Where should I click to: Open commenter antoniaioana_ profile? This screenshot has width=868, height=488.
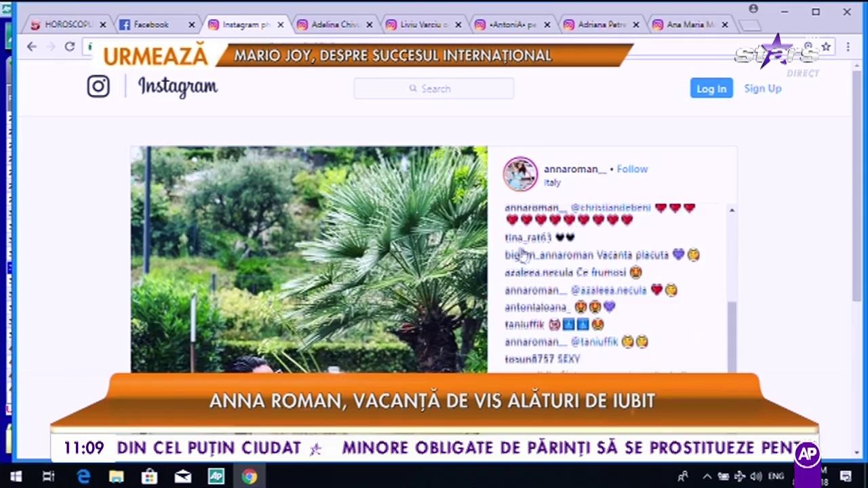538,307
